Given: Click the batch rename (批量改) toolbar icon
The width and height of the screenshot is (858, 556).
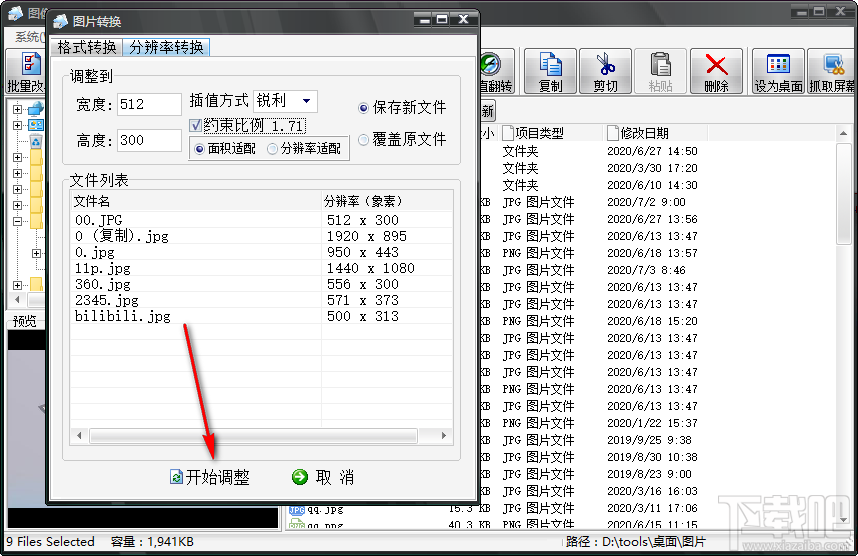Looking at the screenshot, I should (26, 71).
